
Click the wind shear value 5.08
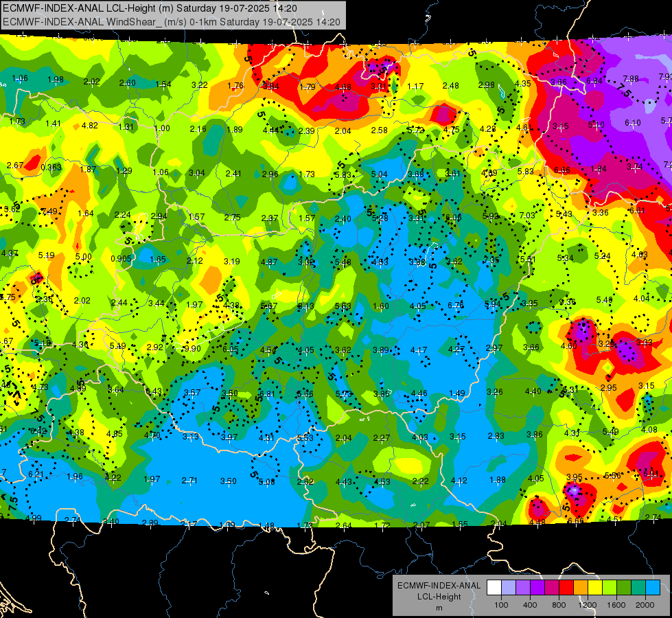pos(267,482)
